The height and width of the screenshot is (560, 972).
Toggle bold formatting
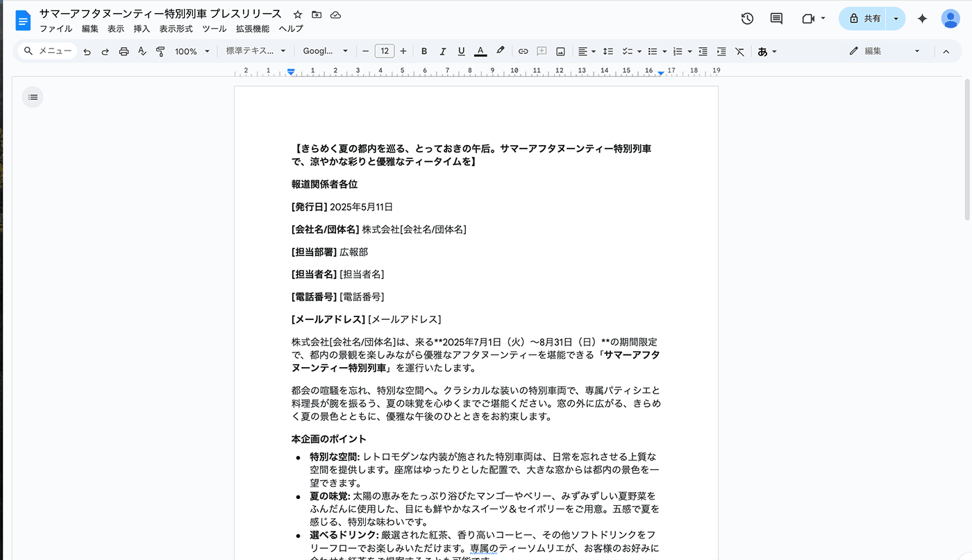click(x=424, y=51)
